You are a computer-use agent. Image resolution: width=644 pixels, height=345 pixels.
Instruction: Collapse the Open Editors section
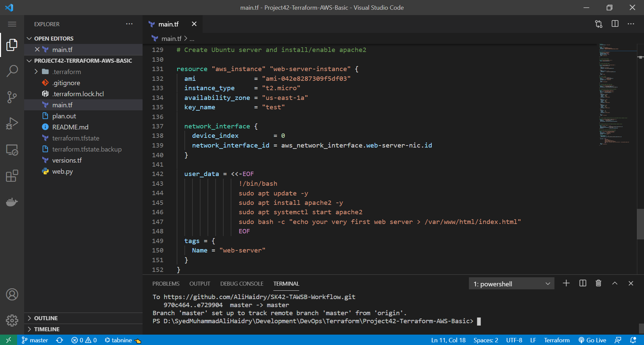pyautogui.click(x=83, y=39)
